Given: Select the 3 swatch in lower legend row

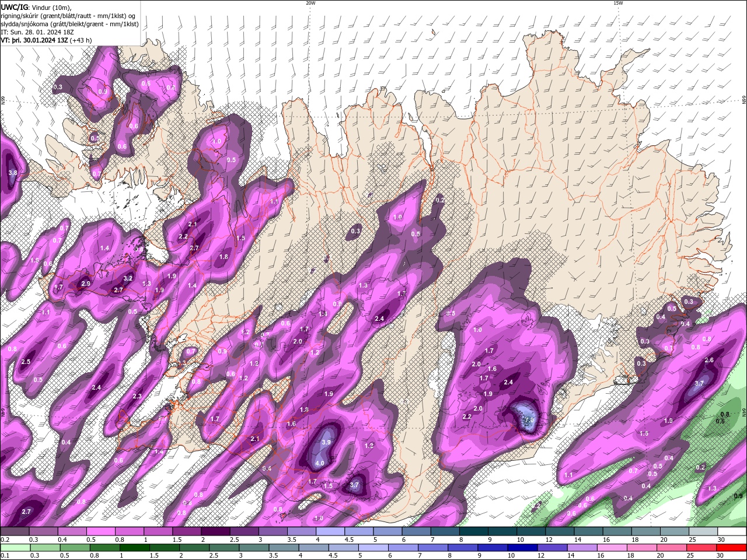Looking at the screenshot, I should (x=253, y=548).
